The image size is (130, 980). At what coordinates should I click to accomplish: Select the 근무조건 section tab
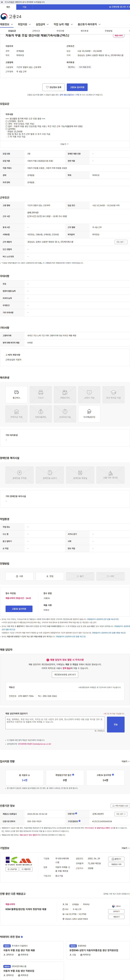coord(36,31)
